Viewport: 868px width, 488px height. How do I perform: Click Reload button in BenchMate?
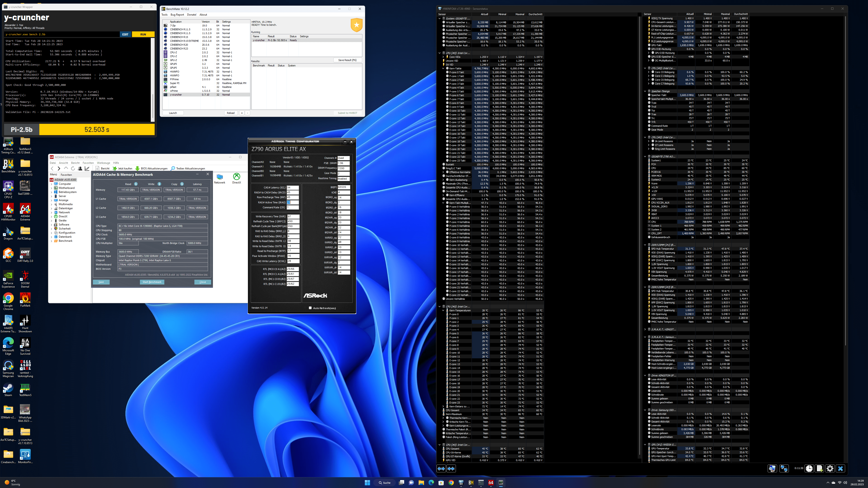[x=231, y=113]
